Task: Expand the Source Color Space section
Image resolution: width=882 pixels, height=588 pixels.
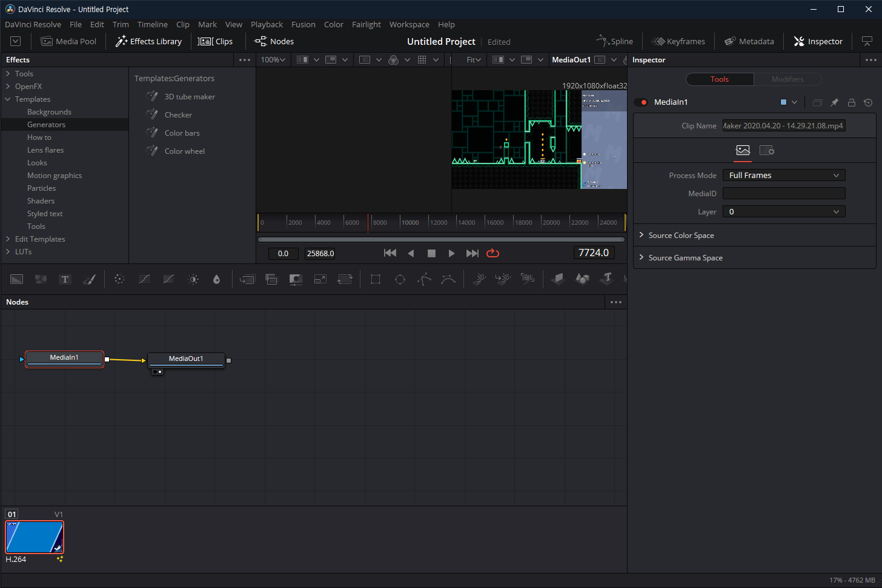Action: click(681, 235)
